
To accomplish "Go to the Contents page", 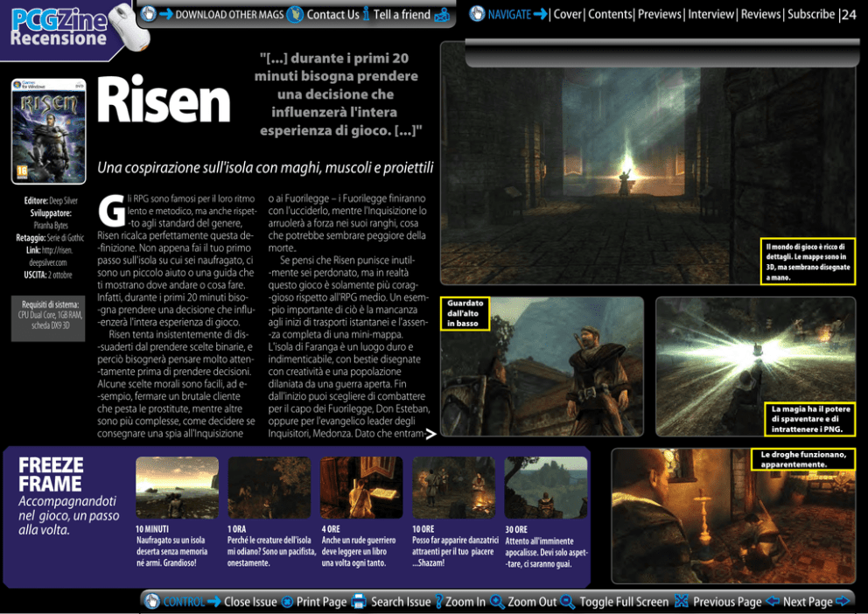I will click(x=610, y=14).
